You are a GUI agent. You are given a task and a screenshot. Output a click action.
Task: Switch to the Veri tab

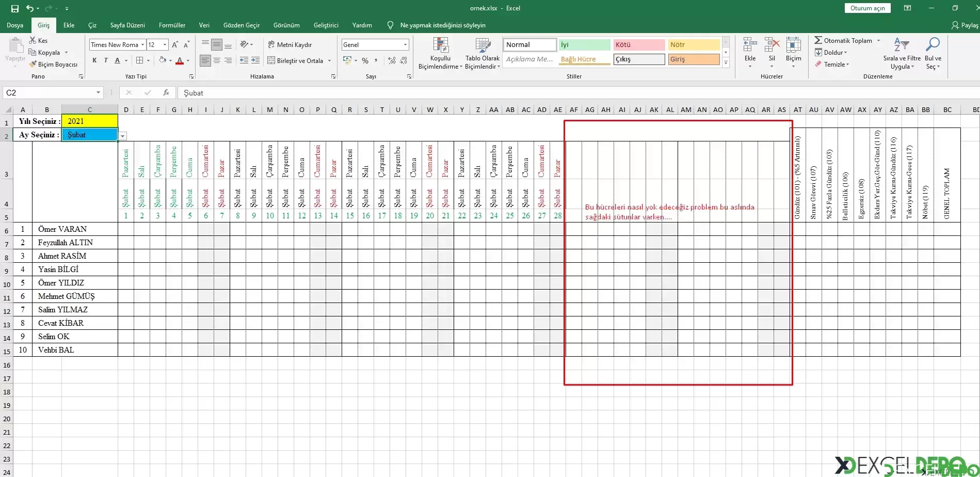(x=204, y=25)
